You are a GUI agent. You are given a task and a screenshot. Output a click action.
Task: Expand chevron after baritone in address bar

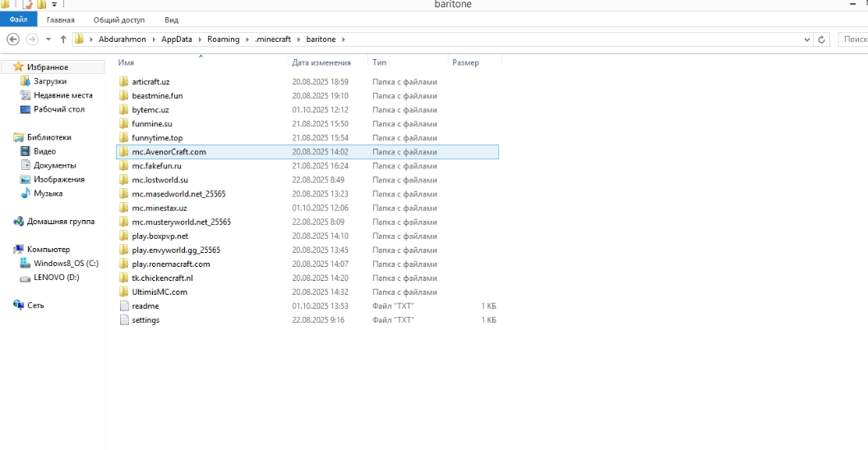344,39
